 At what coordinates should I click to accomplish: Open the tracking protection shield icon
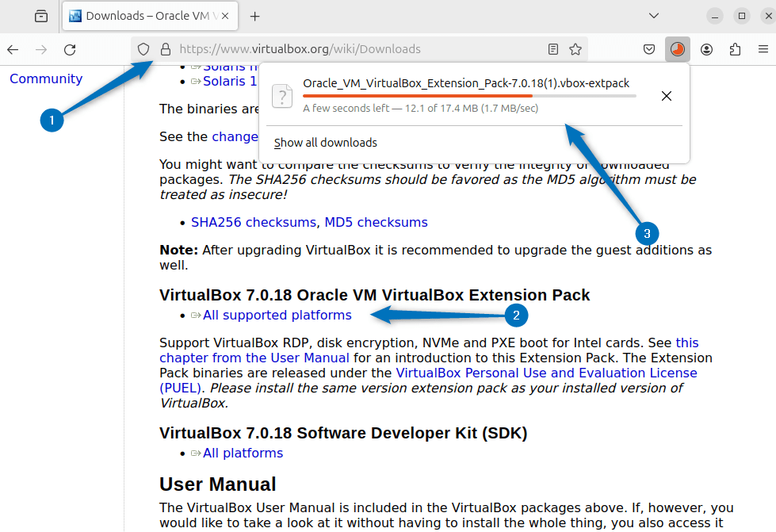[143, 49]
